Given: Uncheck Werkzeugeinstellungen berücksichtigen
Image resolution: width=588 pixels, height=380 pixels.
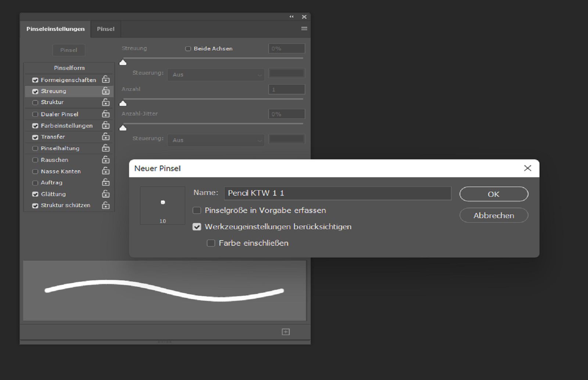Looking at the screenshot, I should pos(197,227).
